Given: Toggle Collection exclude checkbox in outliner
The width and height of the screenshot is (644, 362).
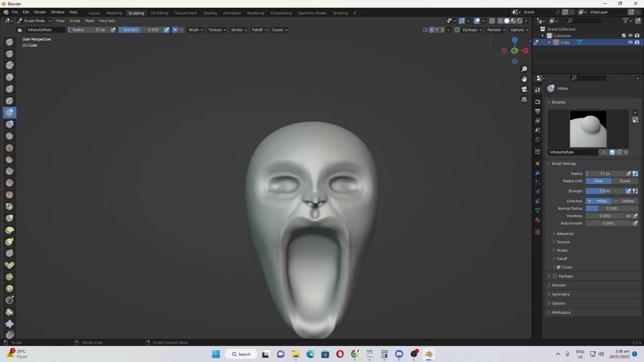Looking at the screenshot, I should [624, 36].
